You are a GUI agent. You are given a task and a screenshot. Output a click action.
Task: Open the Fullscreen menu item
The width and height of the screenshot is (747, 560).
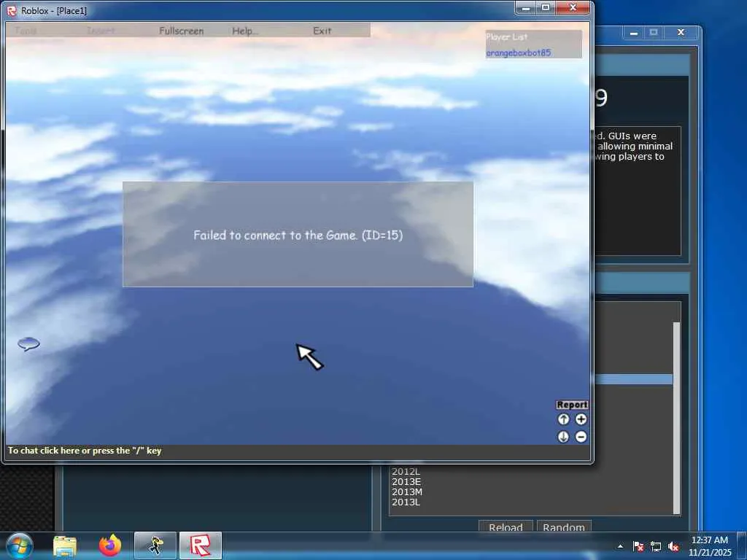181,31
